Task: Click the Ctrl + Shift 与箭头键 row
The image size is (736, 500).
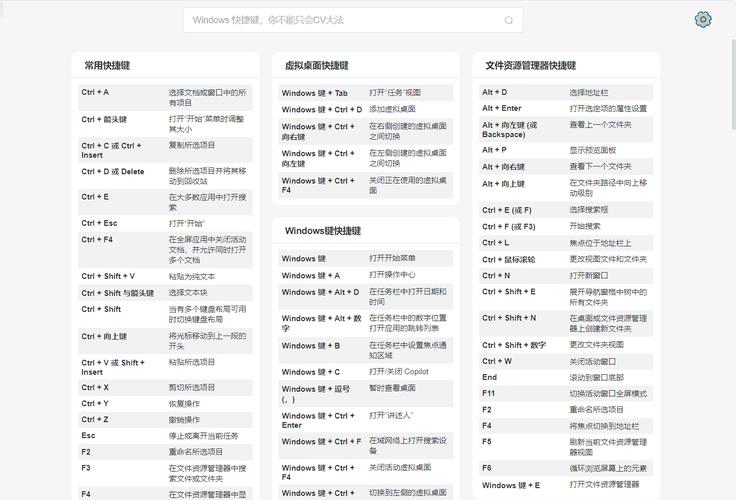Action: (165, 292)
